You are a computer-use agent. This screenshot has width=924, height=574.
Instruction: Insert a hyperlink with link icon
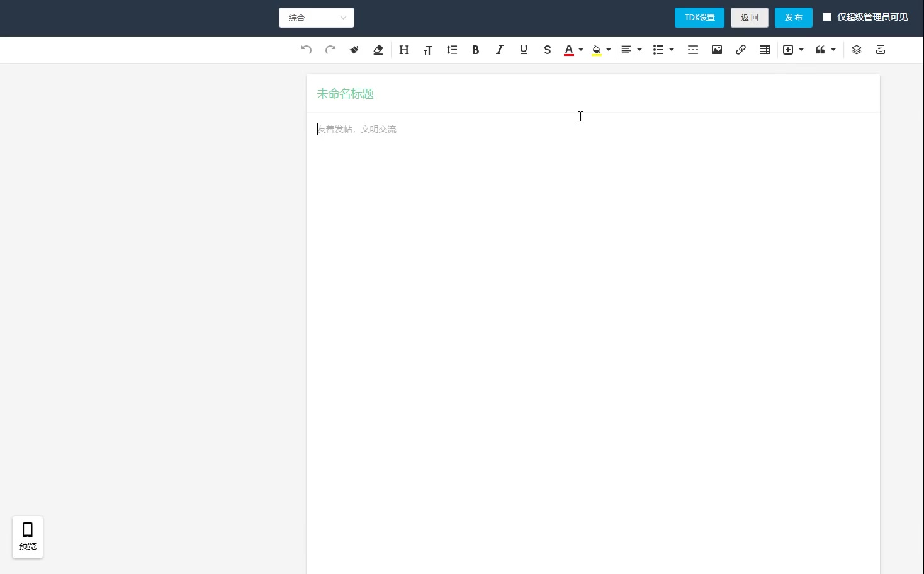pos(741,50)
